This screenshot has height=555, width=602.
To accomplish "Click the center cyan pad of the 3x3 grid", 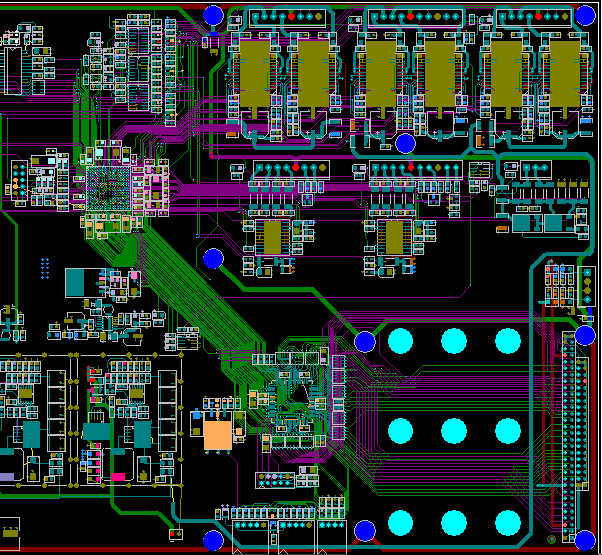I will point(454,431).
